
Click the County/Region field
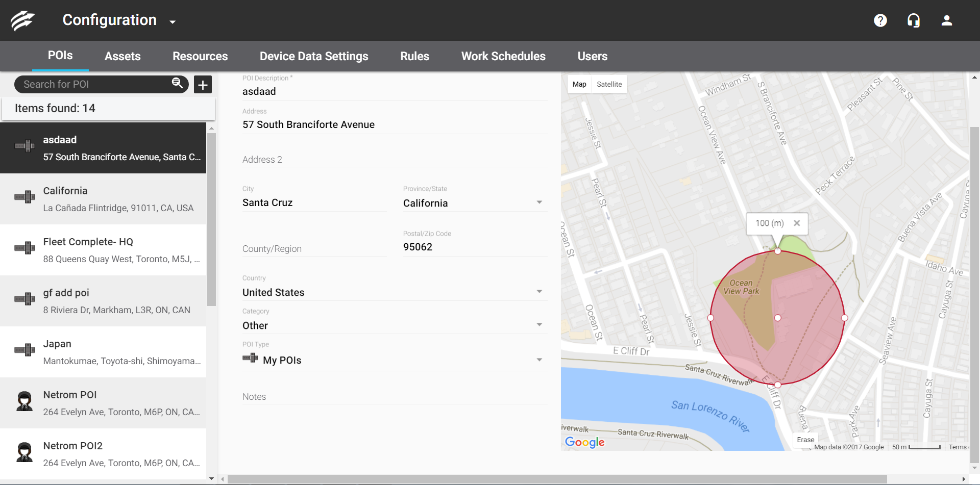[x=314, y=248]
